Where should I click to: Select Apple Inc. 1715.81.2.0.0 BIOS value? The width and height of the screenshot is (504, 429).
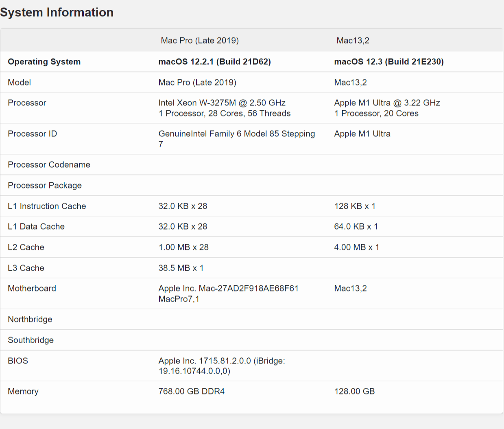pos(222,366)
